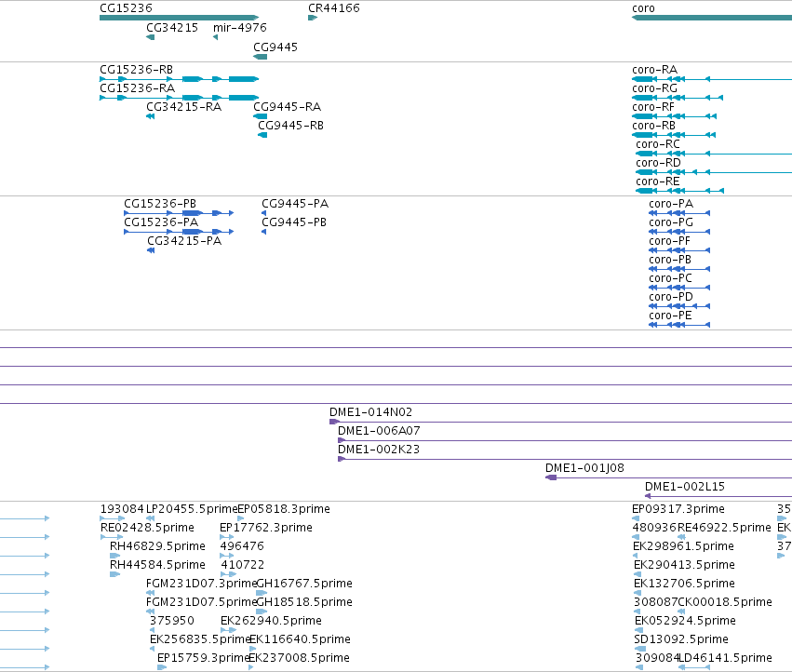Select the coro gene label

[x=643, y=8]
